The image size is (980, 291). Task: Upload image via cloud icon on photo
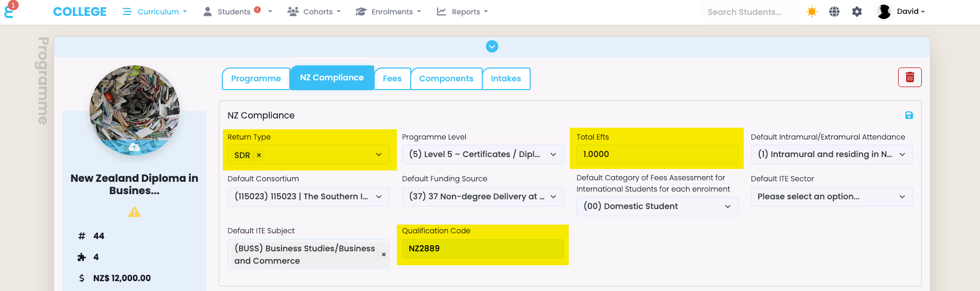pos(134,147)
